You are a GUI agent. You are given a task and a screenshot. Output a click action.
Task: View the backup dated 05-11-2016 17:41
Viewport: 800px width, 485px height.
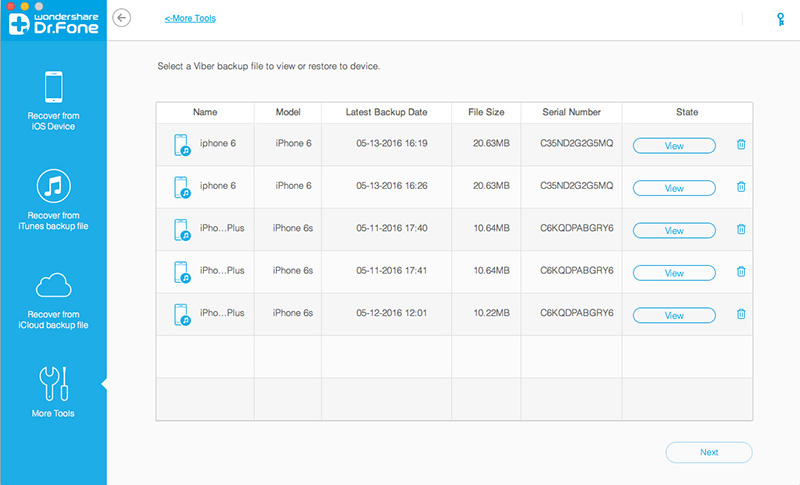click(674, 273)
